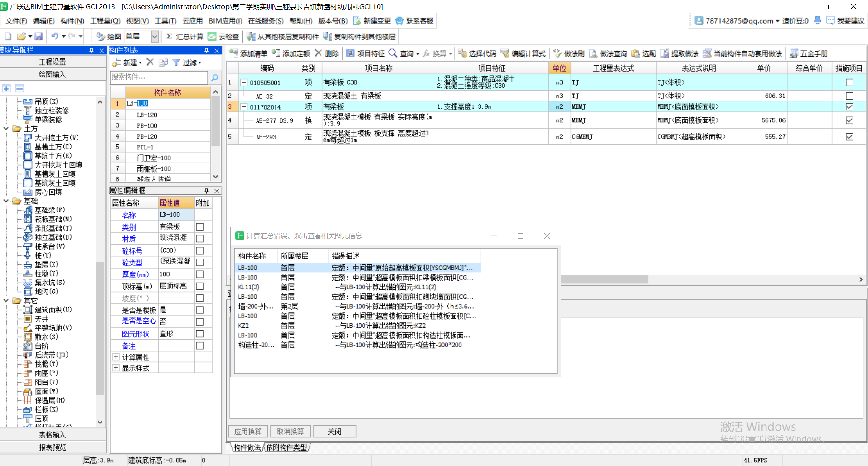
Task: Click the save disk icon
Action: [x=39, y=36]
